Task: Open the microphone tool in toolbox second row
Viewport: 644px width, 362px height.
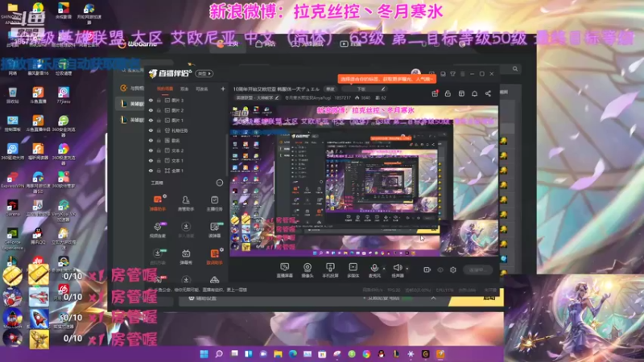Action: tap(158, 230)
